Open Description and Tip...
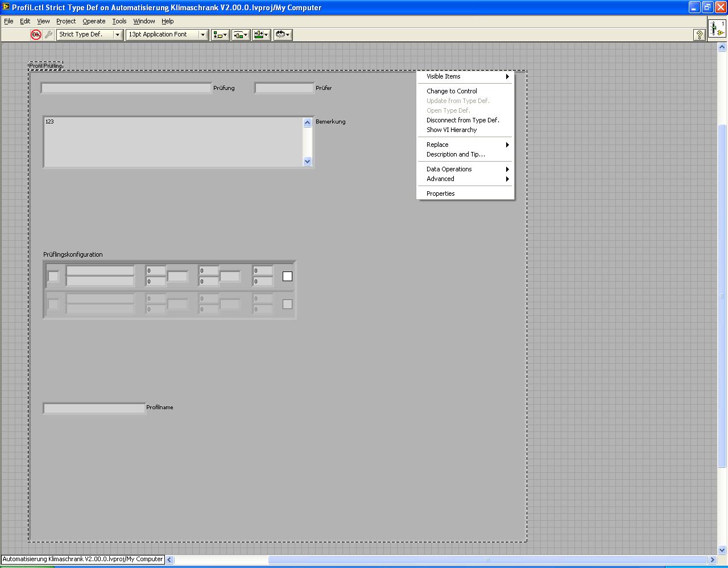The height and width of the screenshot is (568, 728). (x=466, y=154)
